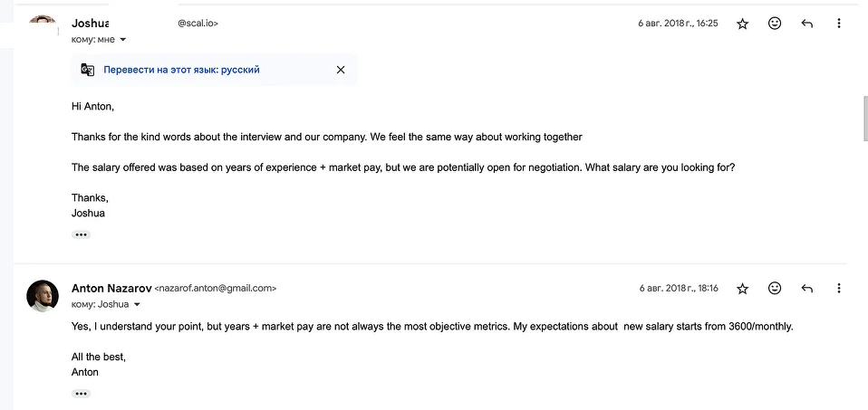Click Anton Nazarov's profile photo
This screenshot has width=868, height=410.
(x=43, y=295)
